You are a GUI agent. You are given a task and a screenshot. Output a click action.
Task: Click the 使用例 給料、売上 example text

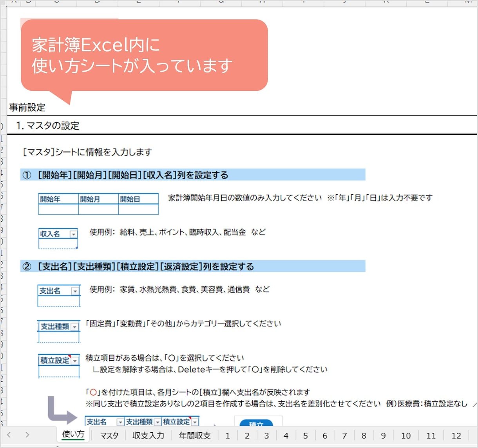[x=177, y=232]
